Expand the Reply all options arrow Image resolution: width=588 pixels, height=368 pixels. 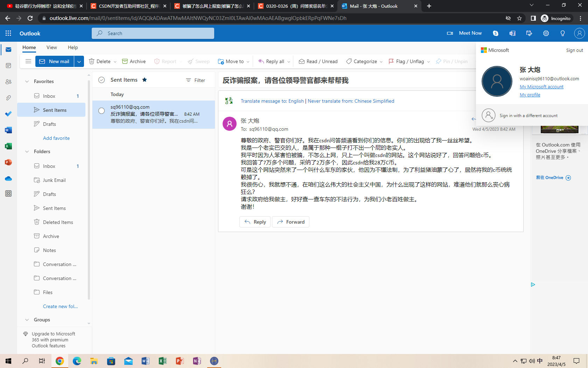tap(289, 62)
